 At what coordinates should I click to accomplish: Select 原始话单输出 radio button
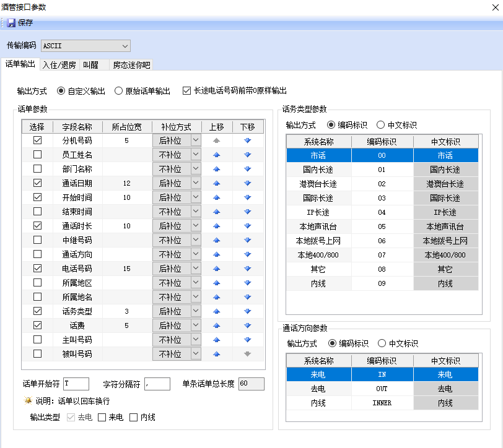pos(119,91)
